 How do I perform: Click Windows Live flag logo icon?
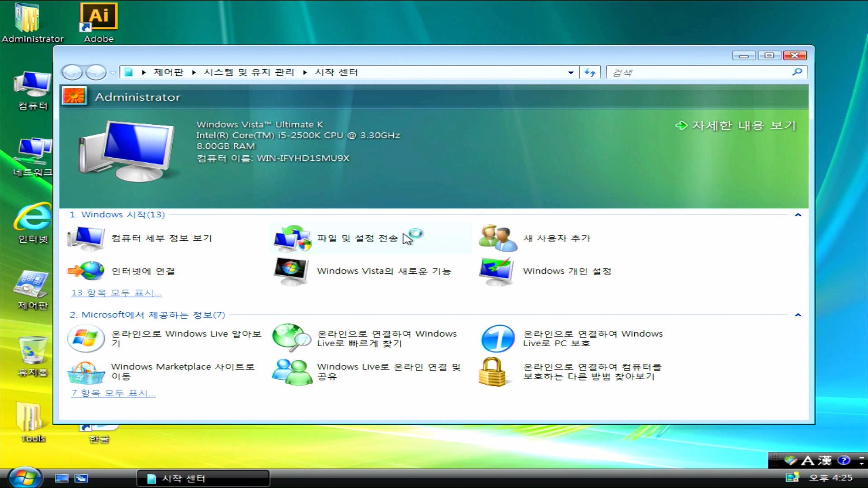(x=86, y=338)
